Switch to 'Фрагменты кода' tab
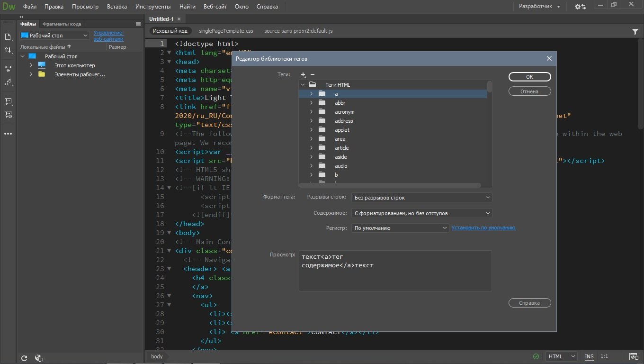Viewport: 644px width, 364px height. 62,24
